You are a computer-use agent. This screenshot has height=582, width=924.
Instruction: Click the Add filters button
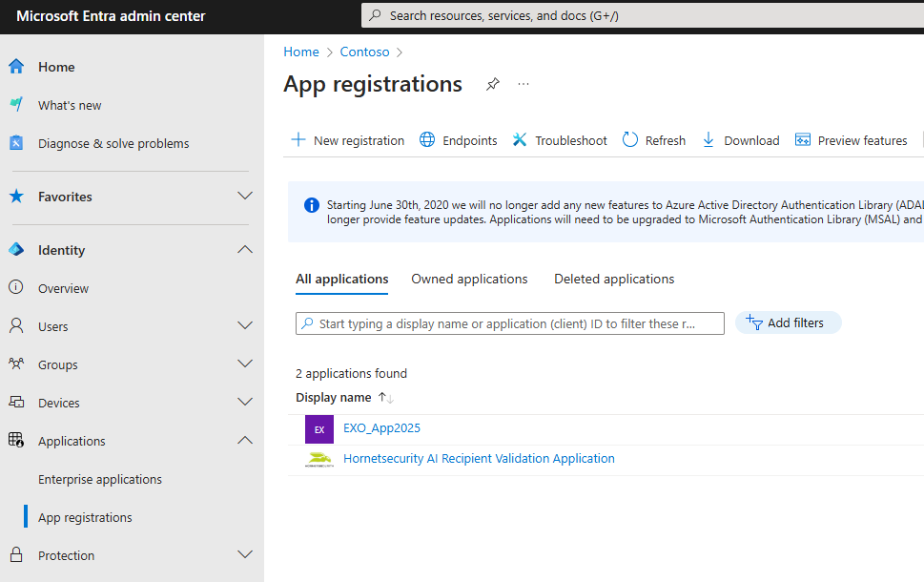click(788, 322)
